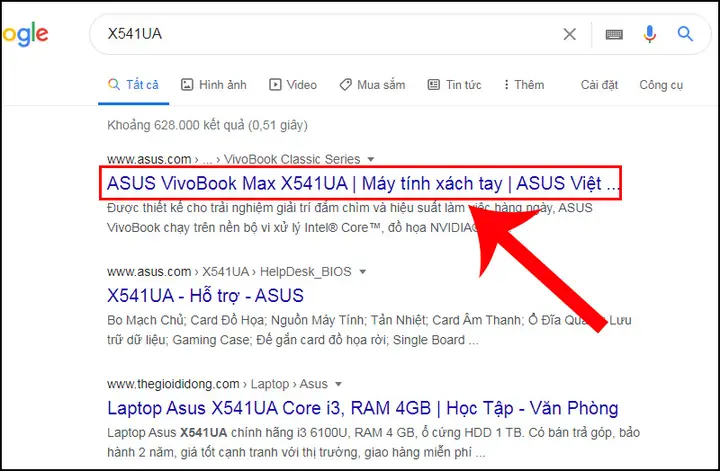The image size is (720, 471).
Task: Open the on-screen keyboard input tool
Action: (x=614, y=34)
